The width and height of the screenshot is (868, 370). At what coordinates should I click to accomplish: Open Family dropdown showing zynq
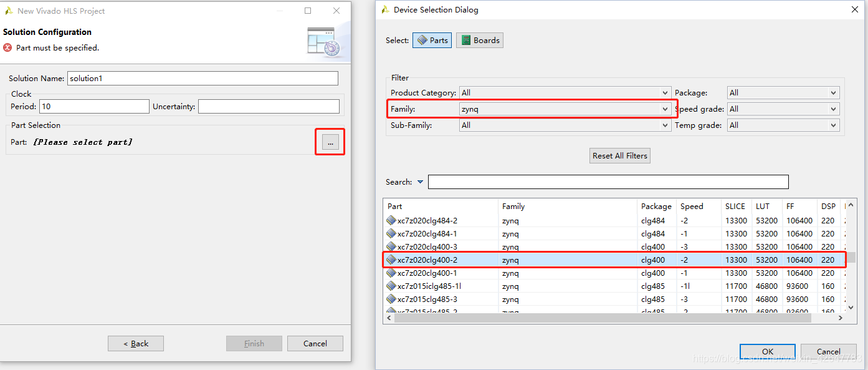click(565, 109)
